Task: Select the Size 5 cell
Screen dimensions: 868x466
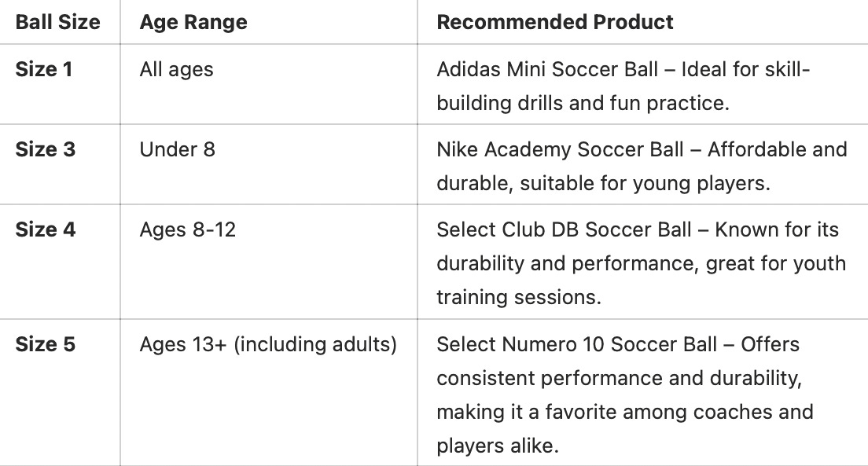Action: pyautogui.click(x=46, y=344)
